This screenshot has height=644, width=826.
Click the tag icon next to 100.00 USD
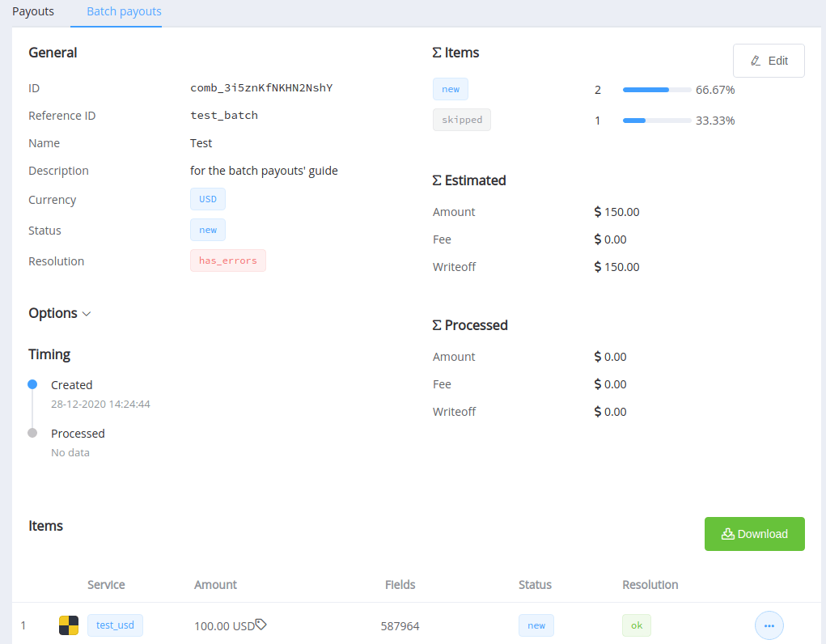[x=261, y=625]
